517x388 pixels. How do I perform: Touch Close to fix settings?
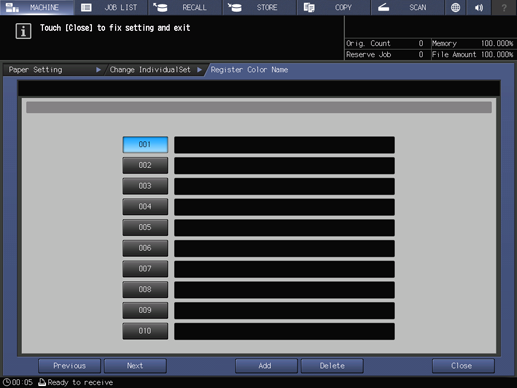[x=463, y=366]
